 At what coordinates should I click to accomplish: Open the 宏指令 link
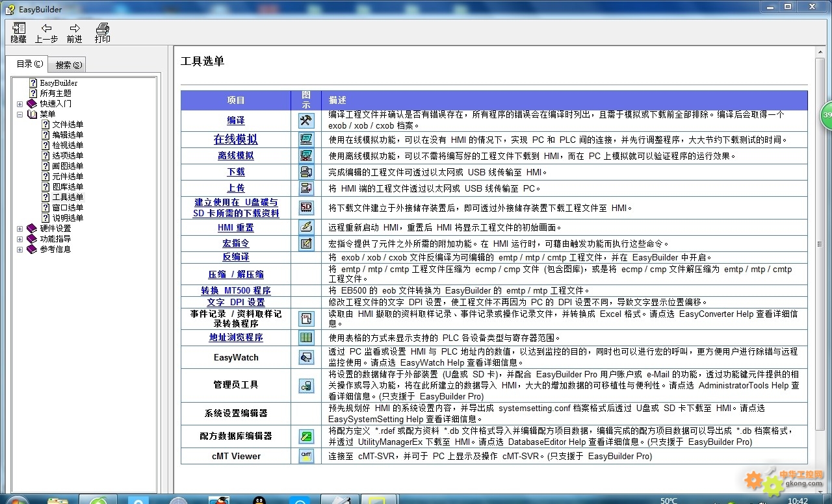(236, 244)
